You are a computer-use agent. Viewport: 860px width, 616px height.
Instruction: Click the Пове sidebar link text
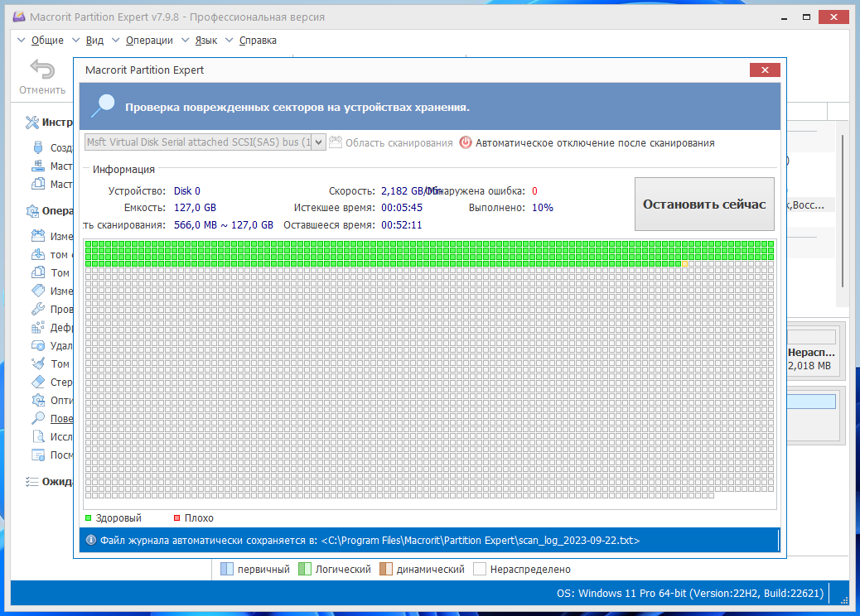click(x=61, y=419)
